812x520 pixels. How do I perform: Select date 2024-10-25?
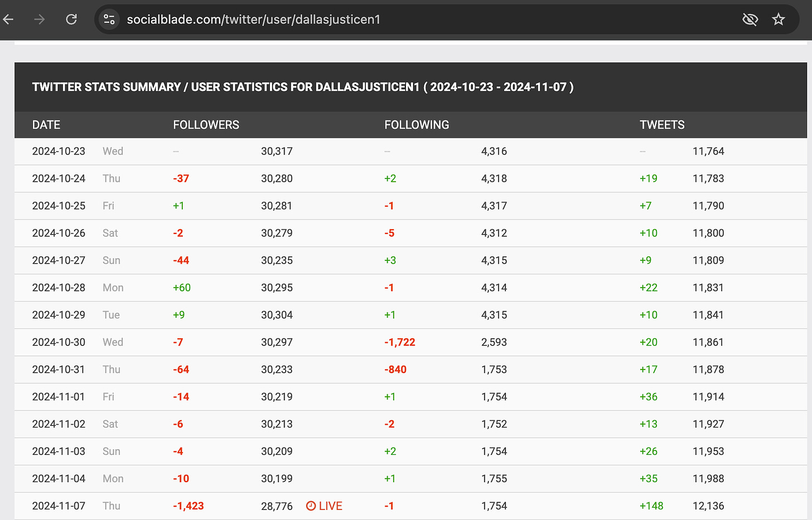pos(59,206)
